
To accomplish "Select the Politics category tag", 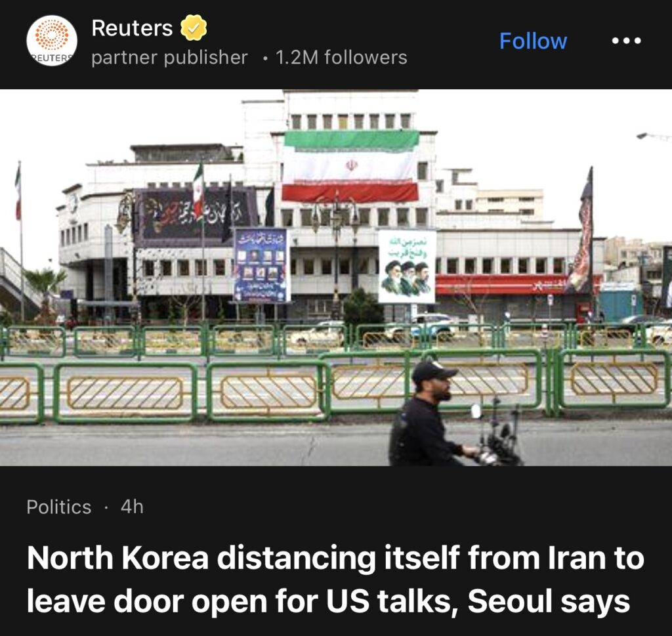I will (x=58, y=507).
